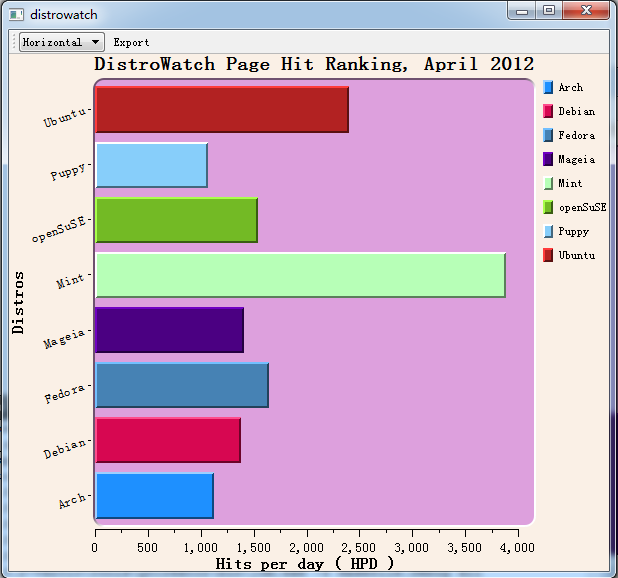618x578 pixels.
Task: Click the Mageia y-axis label
Action: pos(64,338)
